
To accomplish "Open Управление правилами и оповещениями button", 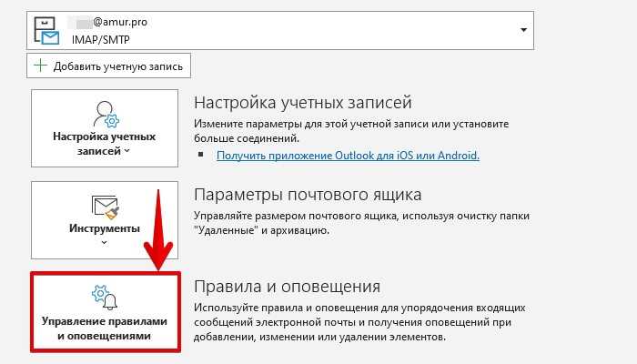I will [106, 311].
